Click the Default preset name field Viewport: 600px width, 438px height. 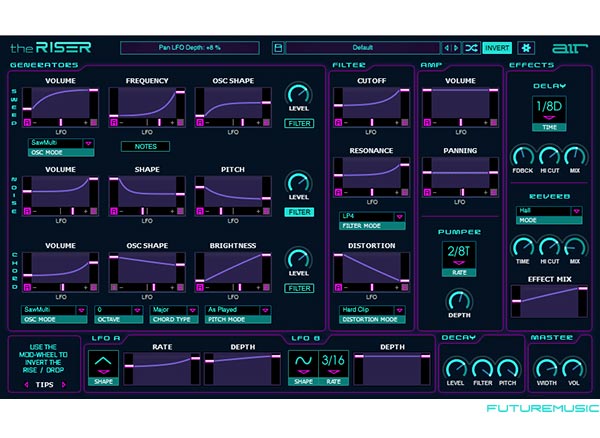(362, 48)
